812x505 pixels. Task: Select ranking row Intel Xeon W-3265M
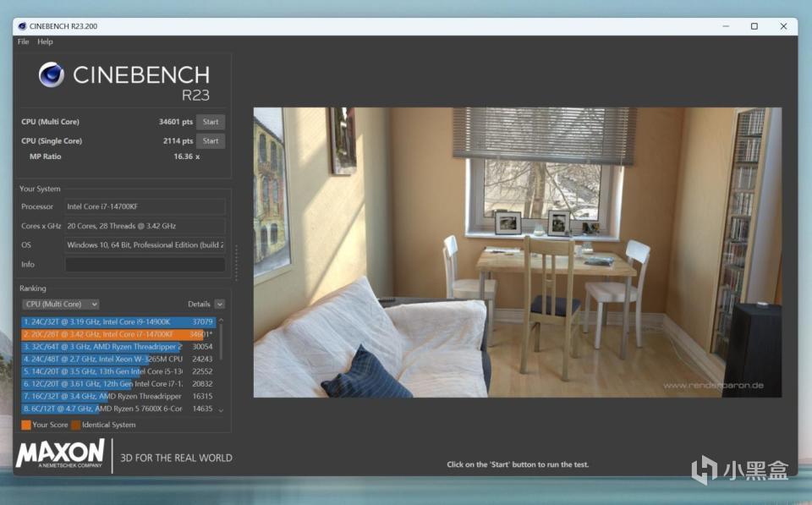(118, 359)
